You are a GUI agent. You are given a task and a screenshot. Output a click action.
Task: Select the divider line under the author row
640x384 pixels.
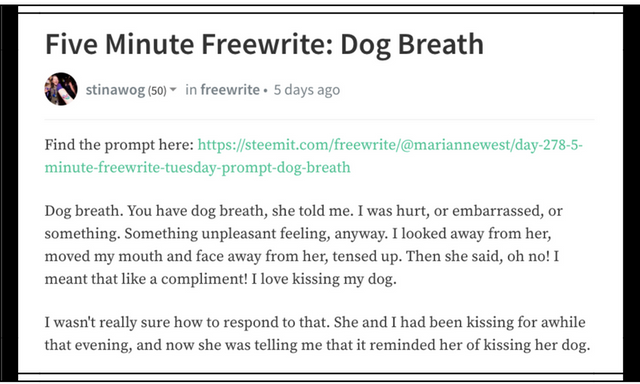click(319, 120)
